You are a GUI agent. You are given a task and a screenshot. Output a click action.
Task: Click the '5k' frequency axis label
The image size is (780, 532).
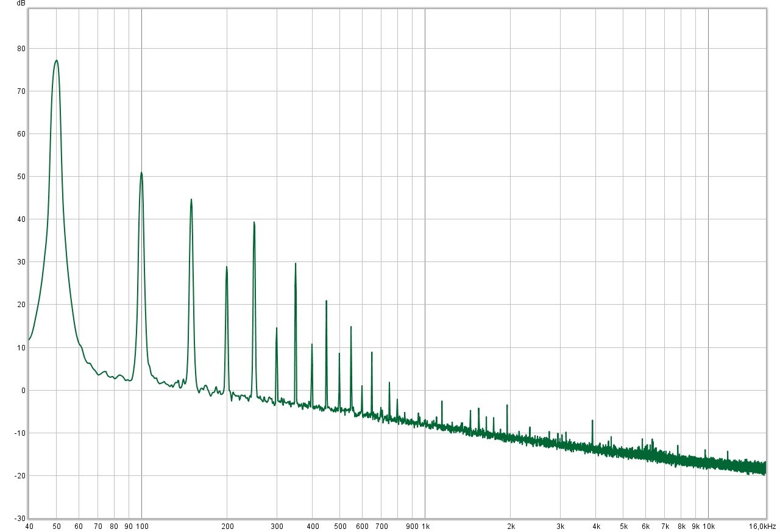point(623,527)
